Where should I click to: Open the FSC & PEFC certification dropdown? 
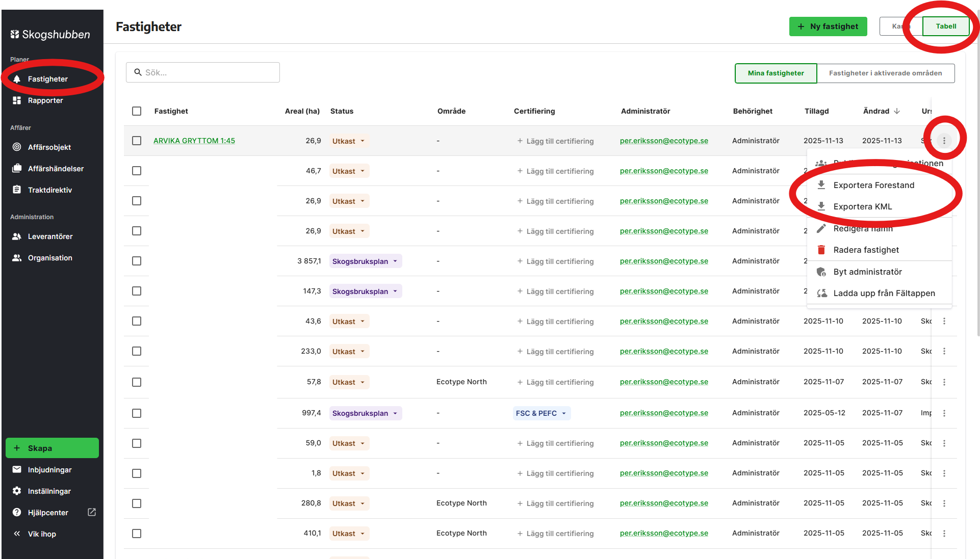541,413
